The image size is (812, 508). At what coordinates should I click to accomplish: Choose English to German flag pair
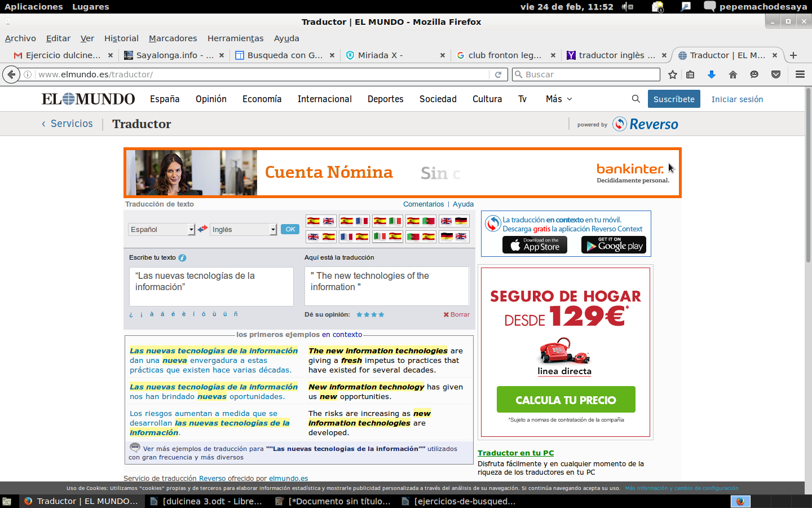click(454, 221)
